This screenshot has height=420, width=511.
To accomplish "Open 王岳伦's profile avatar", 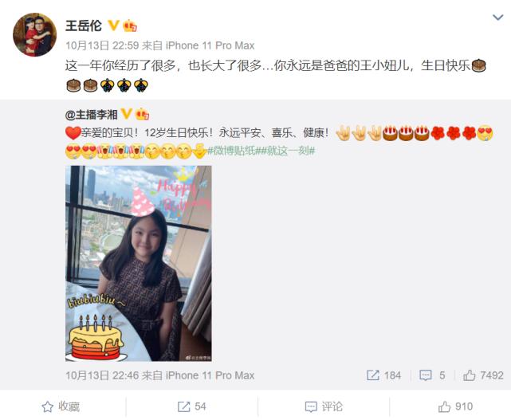I will [34, 34].
